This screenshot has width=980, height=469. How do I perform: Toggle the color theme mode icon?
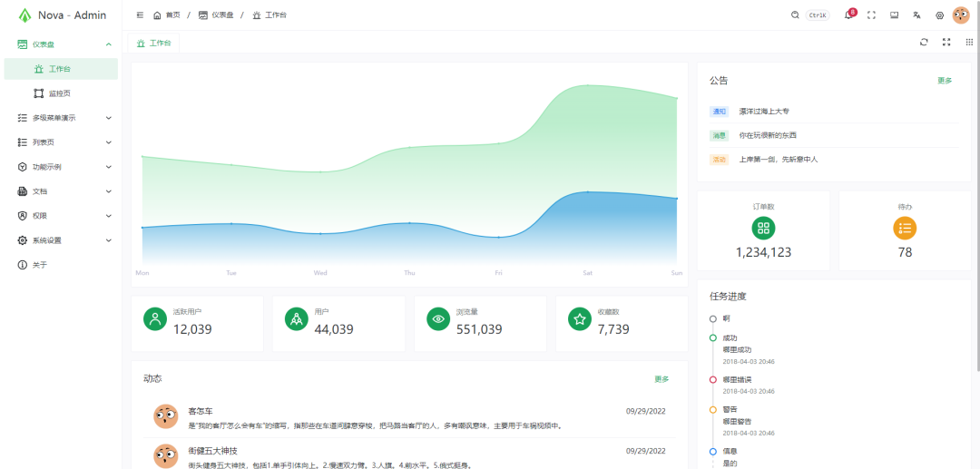coord(894,15)
